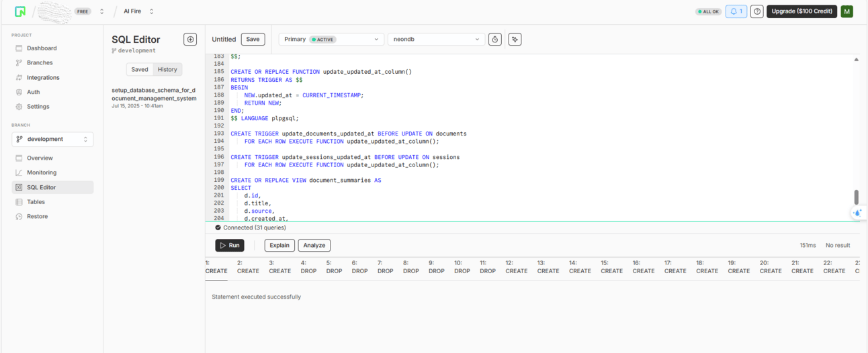This screenshot has height=353, width=868.
Task: Click the Explain button
Action: [279, 246]
